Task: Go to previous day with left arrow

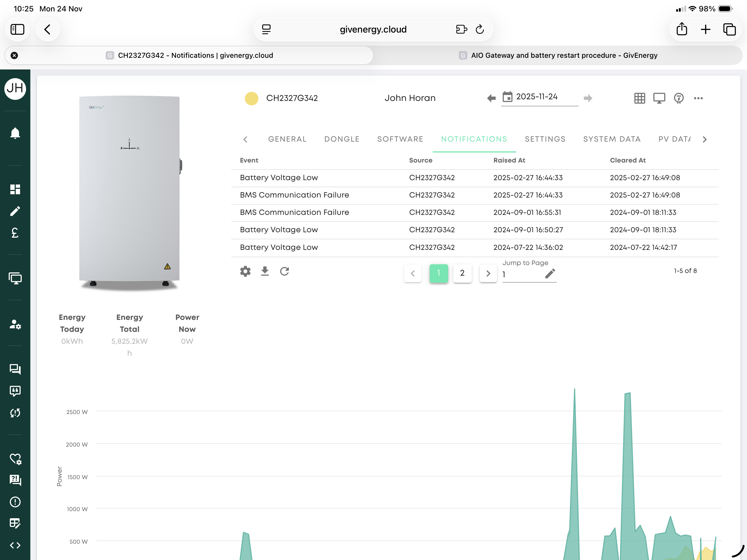Action: (491, 98)
